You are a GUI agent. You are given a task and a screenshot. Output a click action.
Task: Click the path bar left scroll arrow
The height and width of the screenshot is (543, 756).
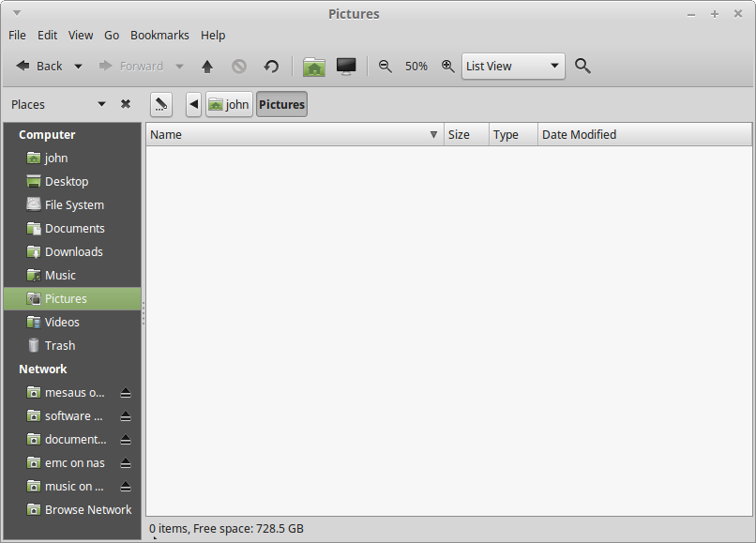click(193, 104)
